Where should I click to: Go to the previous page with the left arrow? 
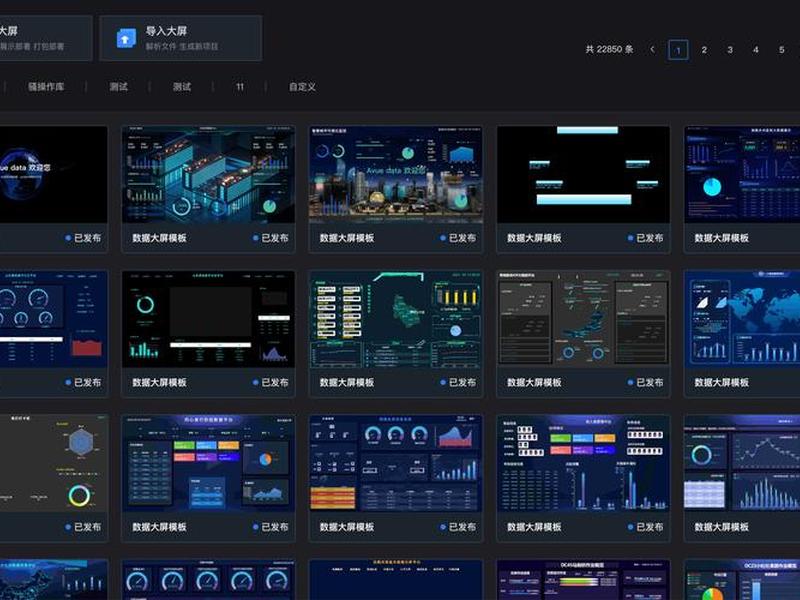[653, 49]
